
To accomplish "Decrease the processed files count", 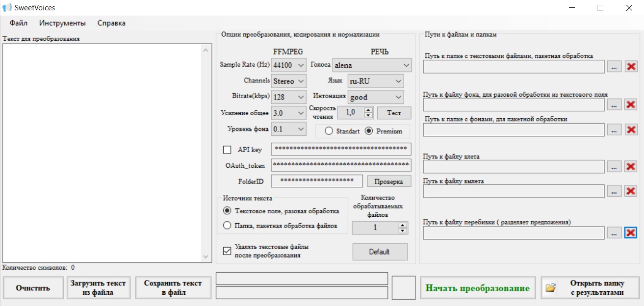I will [x=403, y=231].
